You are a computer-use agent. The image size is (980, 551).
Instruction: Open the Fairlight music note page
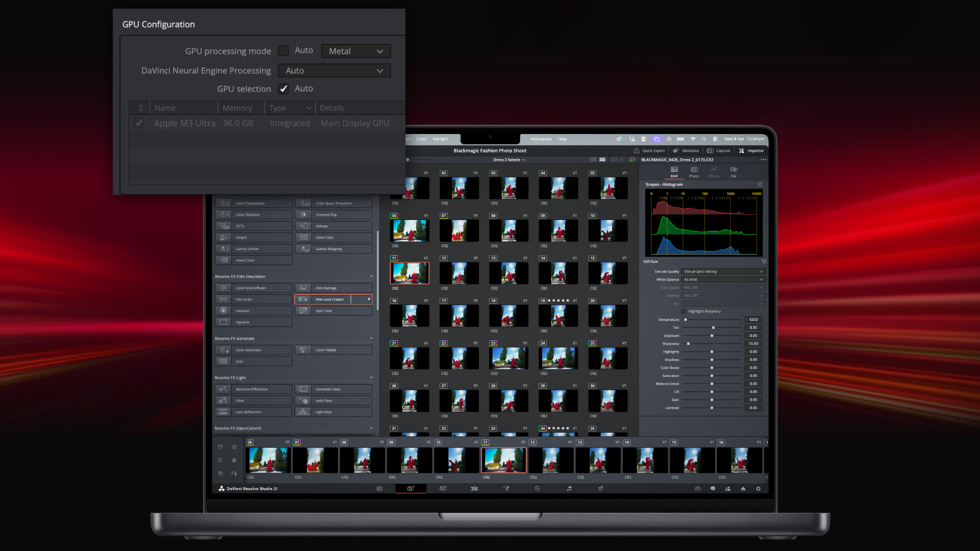(x=569, y=489)
